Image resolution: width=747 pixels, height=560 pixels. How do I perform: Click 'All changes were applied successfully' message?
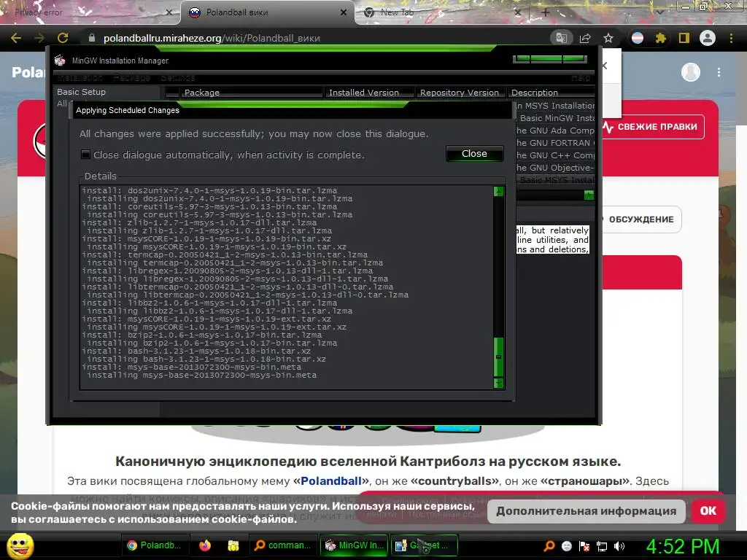(254, 134)
